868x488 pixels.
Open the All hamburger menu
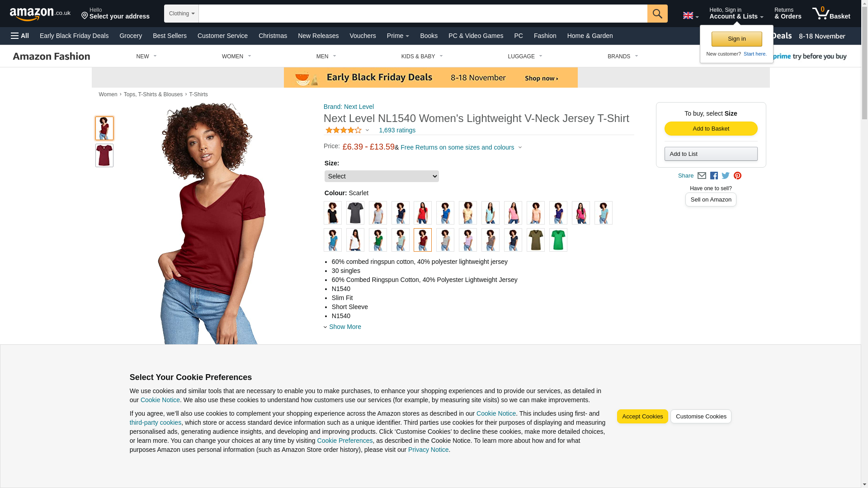(20, 36)
